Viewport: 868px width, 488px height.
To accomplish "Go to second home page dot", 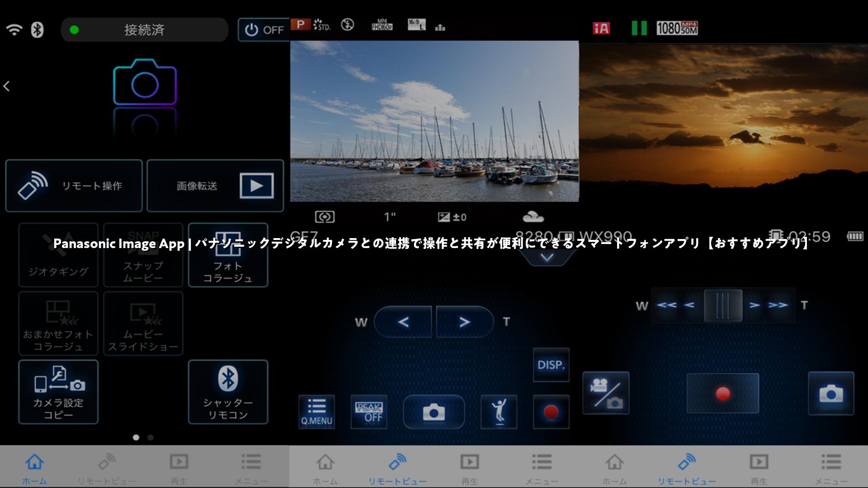I will click(151, 437).
